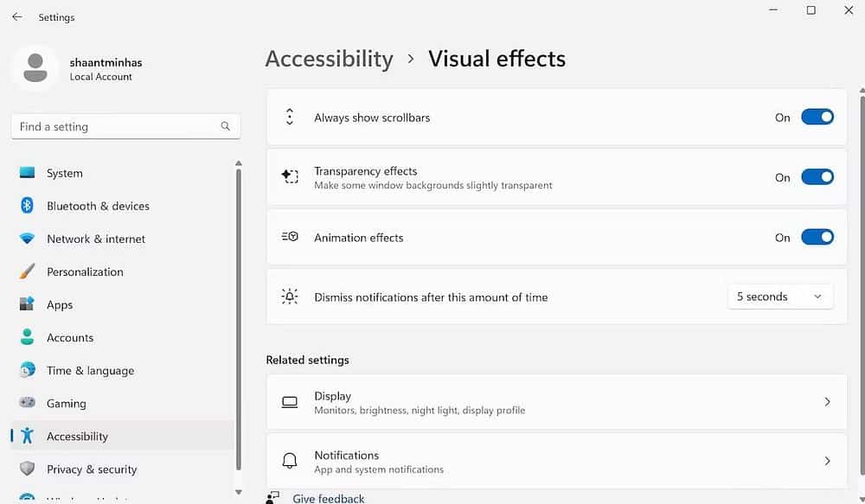The height and width of the screenshot is (504, 865).
Task: Click the Give feedback link
Action: point(328,498)
